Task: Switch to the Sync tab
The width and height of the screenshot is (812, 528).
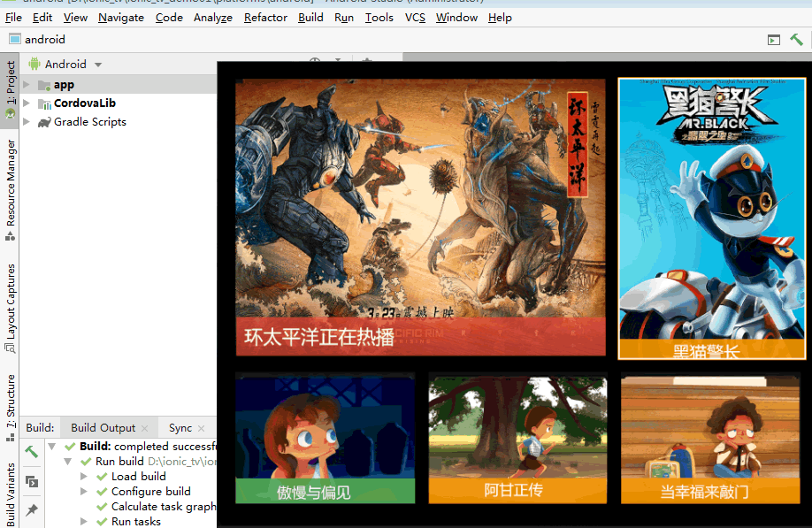Action: (x=180, y=428)
